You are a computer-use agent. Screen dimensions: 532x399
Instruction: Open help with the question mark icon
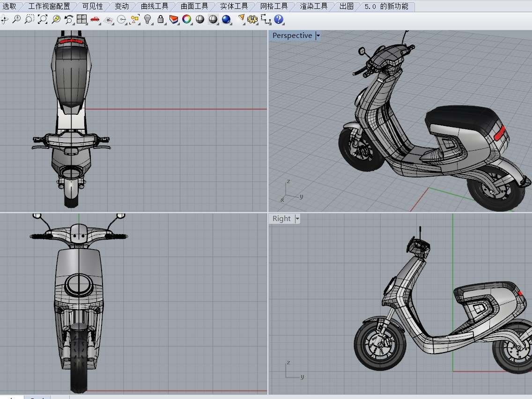pyautogui.click(x=279, y=19)
